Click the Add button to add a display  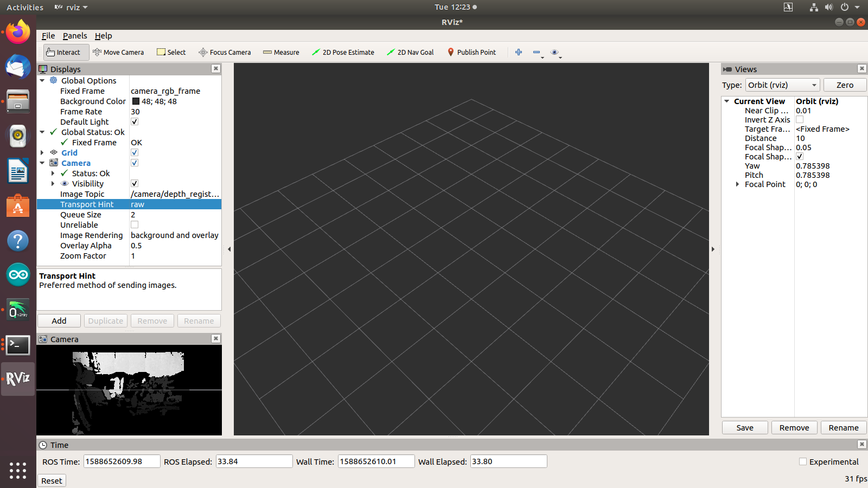click(59, 320)
